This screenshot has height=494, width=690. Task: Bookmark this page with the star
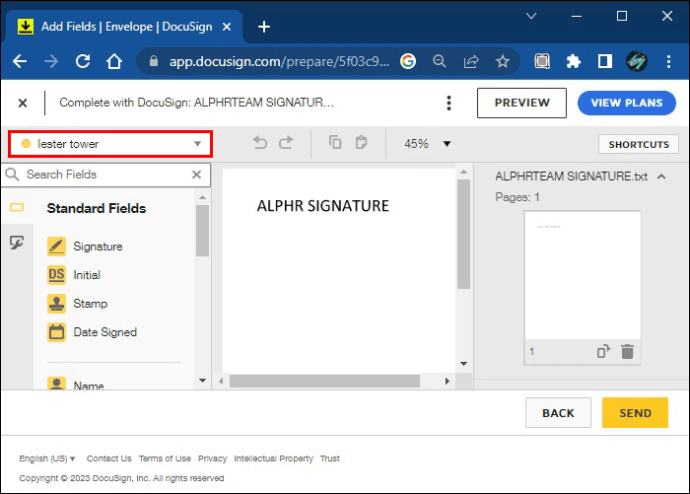pos(503,61)
